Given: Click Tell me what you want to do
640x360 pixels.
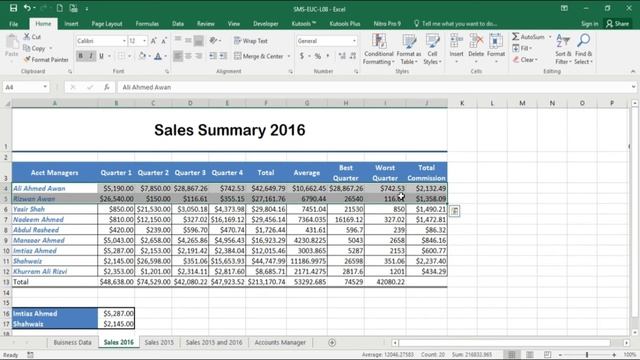Looking at the screenshot, I should pos(455,24).
